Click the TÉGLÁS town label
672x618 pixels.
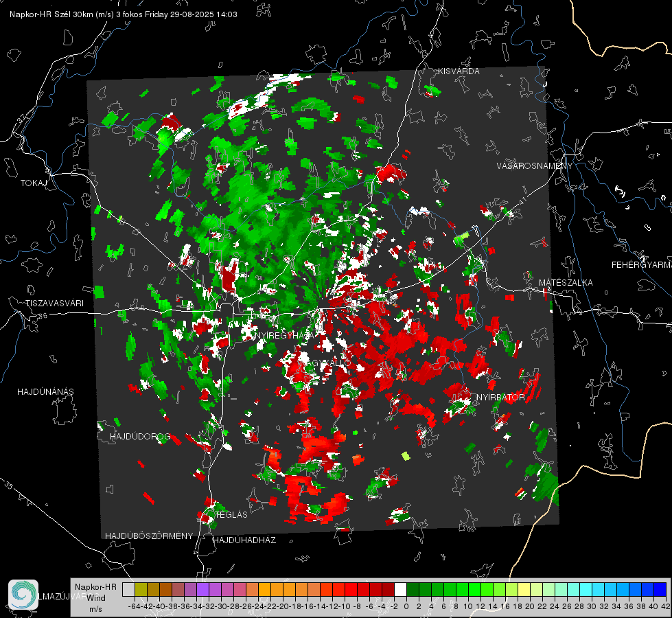tap(231, 515)
